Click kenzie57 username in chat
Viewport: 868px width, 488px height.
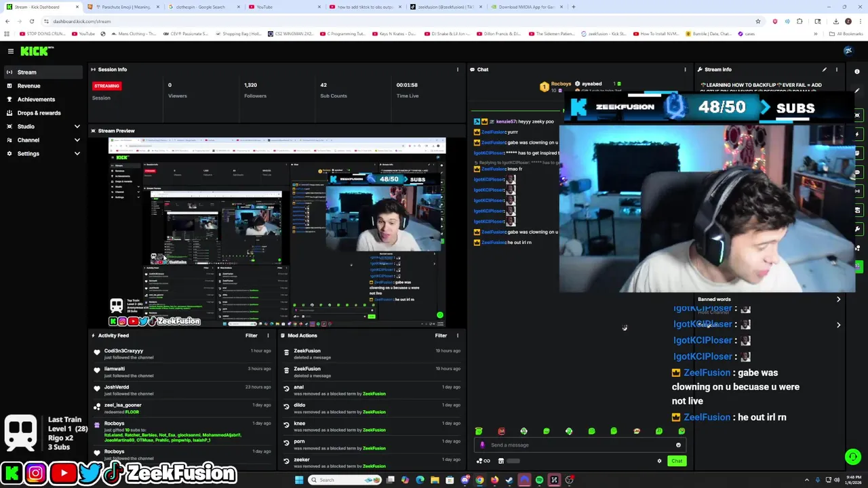[x=506, y=121]
